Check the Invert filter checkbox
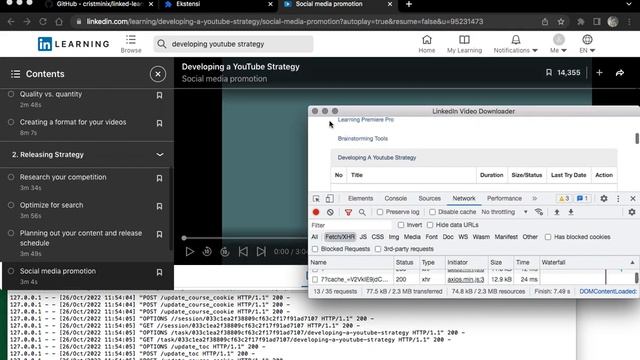This screenshot has width=640, height=360. pos(401,225)
